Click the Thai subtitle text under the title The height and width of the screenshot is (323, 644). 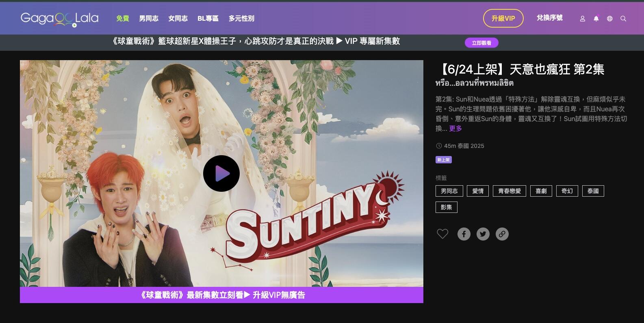click(x=475, y=83)
